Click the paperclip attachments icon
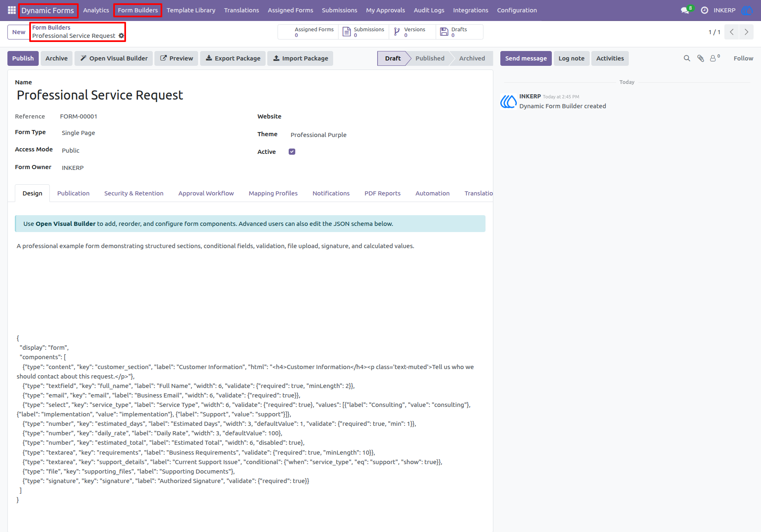The image size is (761, 532). tap(700, 58)
